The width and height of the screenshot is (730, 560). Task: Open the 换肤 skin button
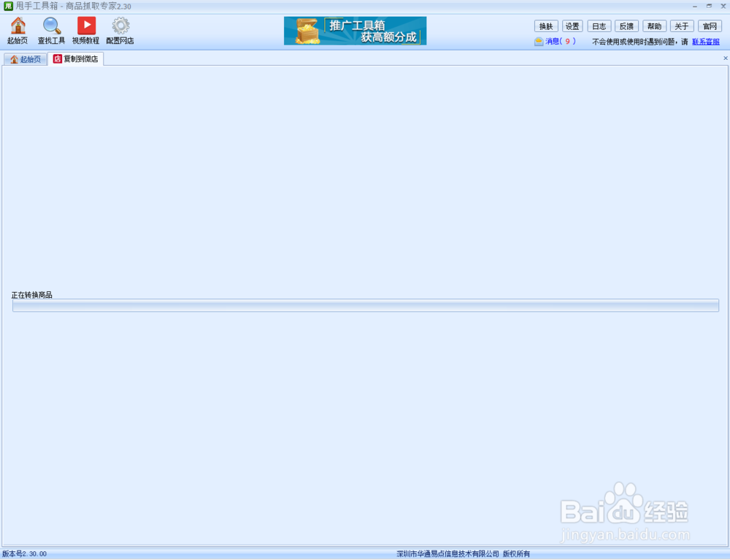545,26
